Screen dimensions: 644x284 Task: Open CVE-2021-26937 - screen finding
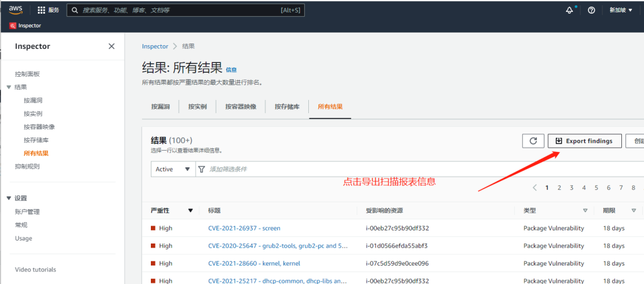[244, 228]
